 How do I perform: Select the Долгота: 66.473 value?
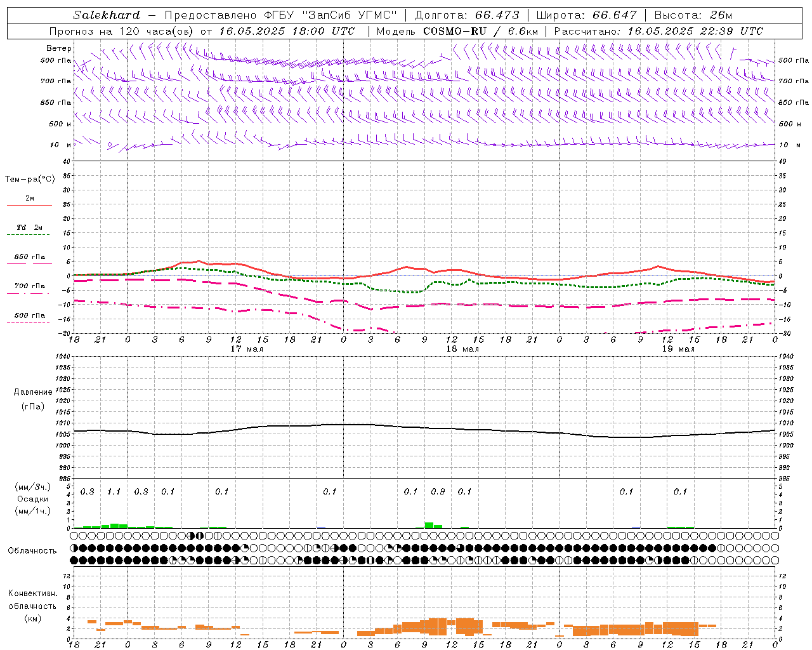(x=467, y=15)
